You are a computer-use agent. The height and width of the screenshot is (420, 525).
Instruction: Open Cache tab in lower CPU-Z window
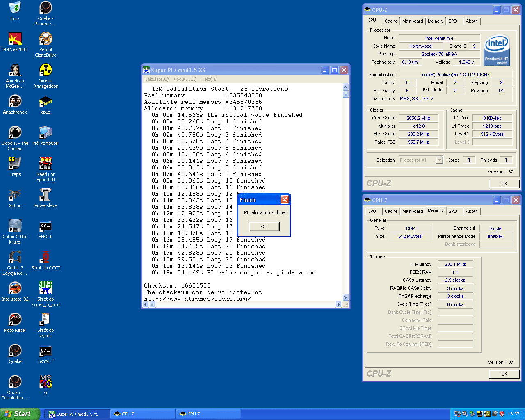(391, 211)
